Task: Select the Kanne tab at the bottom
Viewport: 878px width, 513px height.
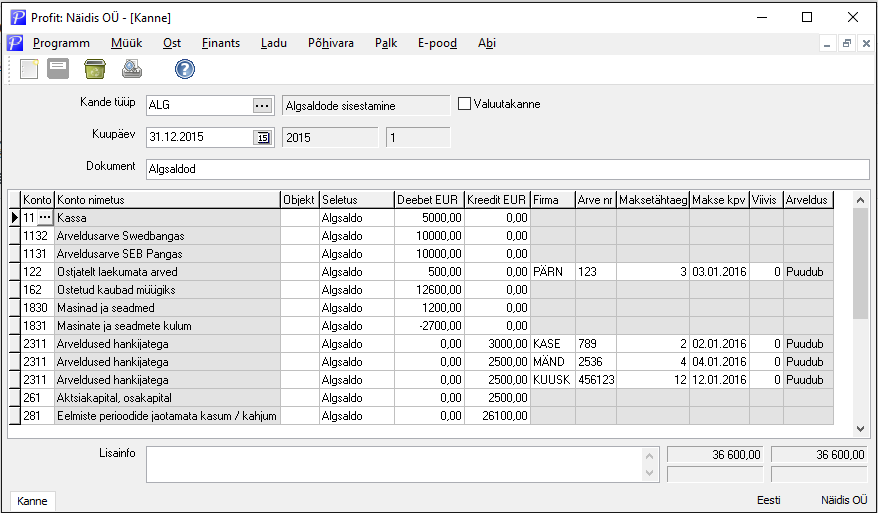Action: pos(32,501)
